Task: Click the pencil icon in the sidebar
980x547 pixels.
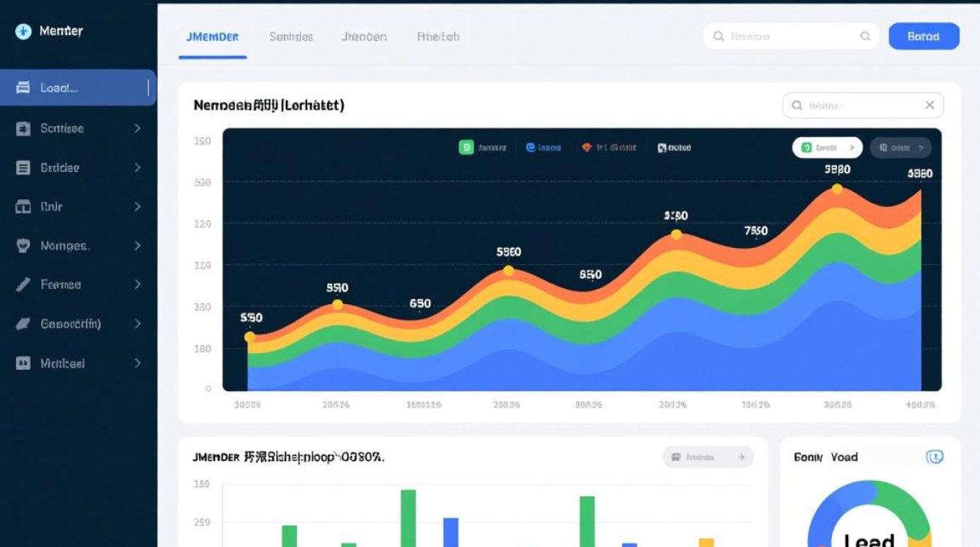Action: (x=23, y=284)
